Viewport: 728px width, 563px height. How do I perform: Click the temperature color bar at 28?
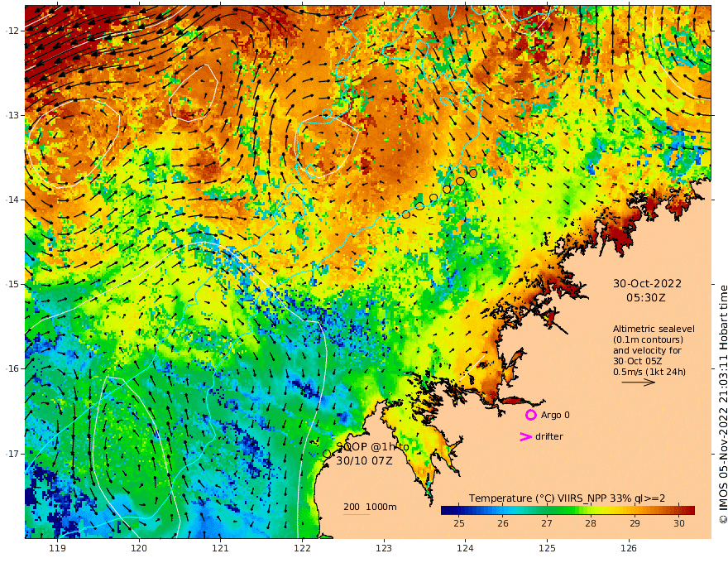(x=591, y=511)
